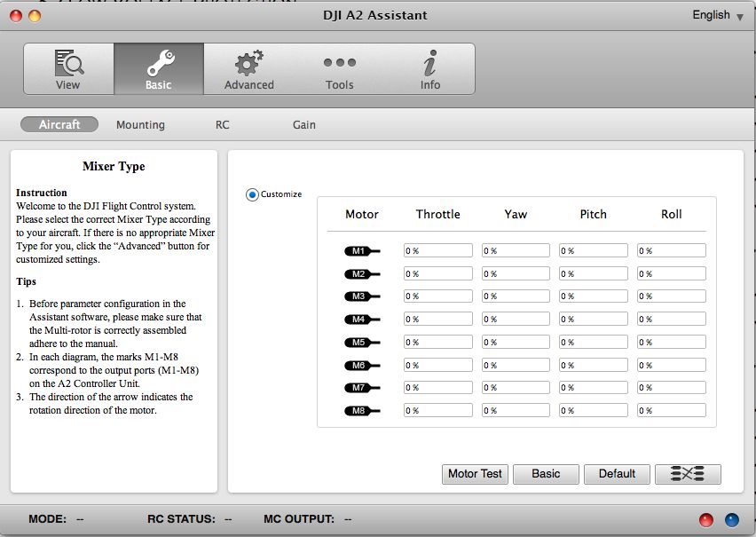
Task: Edit the M4 Roll field
Action: 672,319
